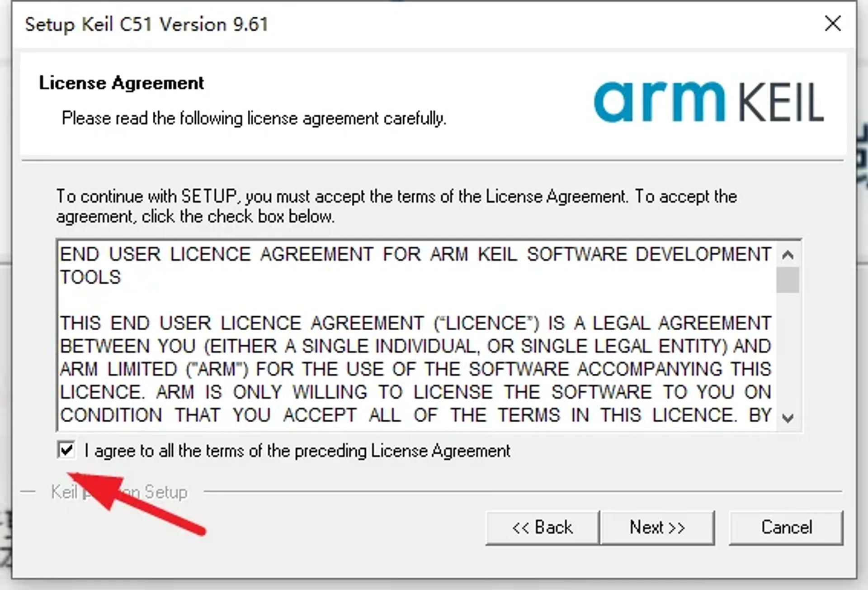Click the 'I agree to all the terms' label
Viewport: 868px width, 590px height.
coord(297,451)
